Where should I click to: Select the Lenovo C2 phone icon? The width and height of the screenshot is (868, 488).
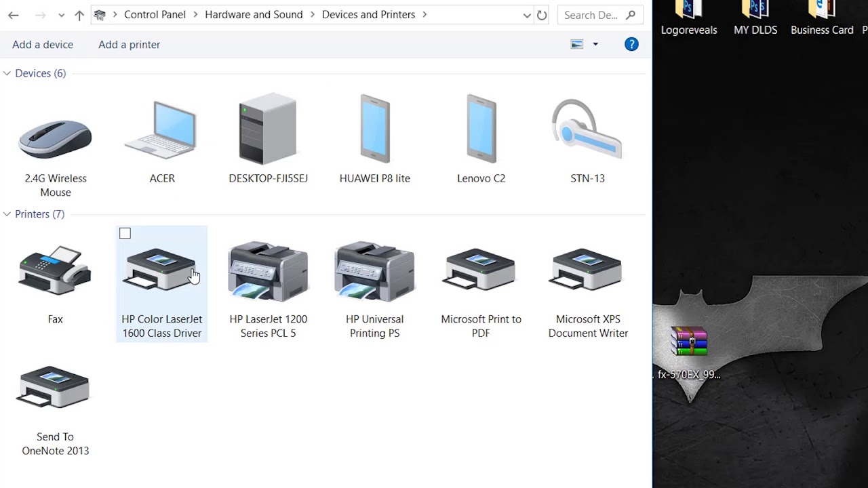click(481, 129)
